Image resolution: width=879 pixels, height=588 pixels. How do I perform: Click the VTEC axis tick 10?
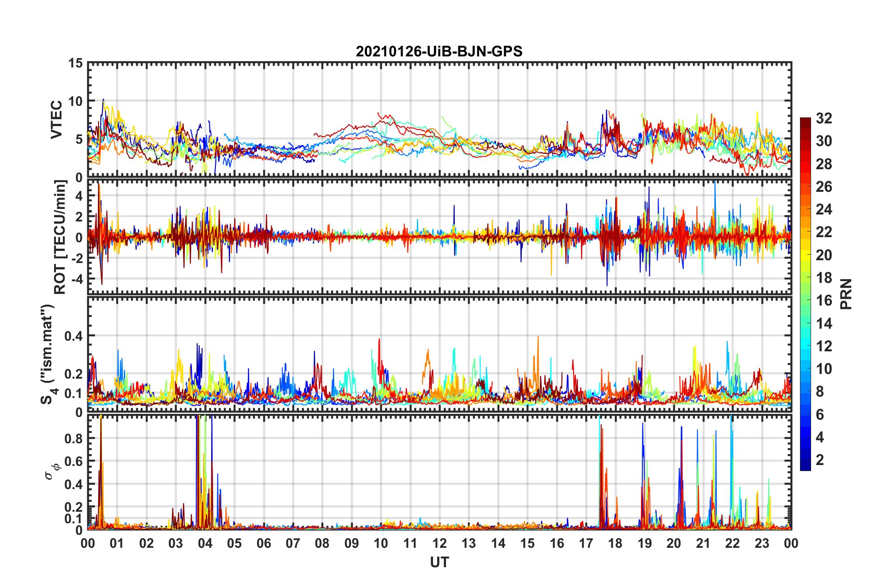(x=76, y=101)
